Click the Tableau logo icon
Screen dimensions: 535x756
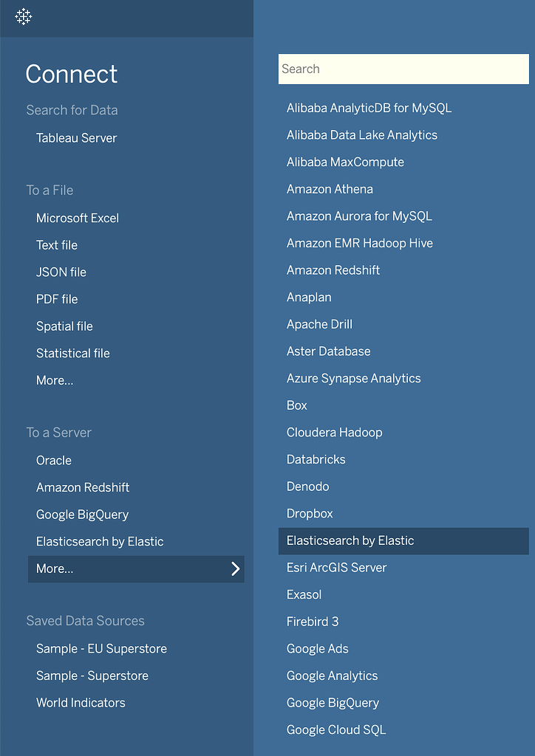(x=23, y=16)
